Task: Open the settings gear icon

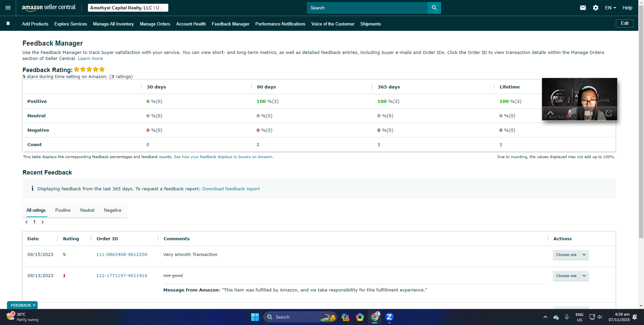Action: (596, 8)
